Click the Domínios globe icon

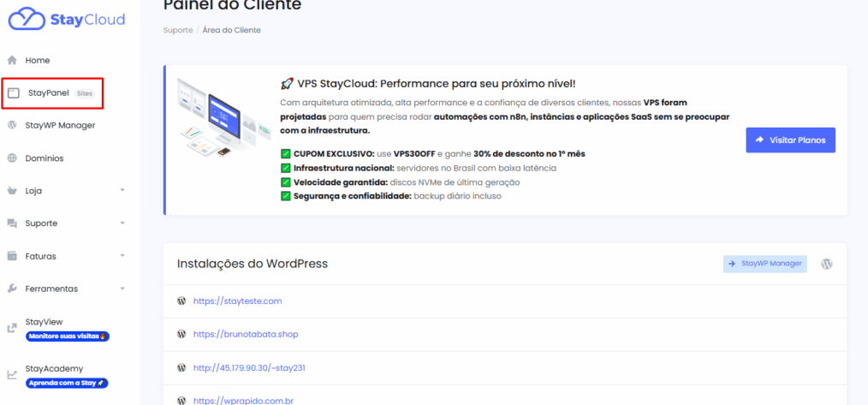click(12, 158)
